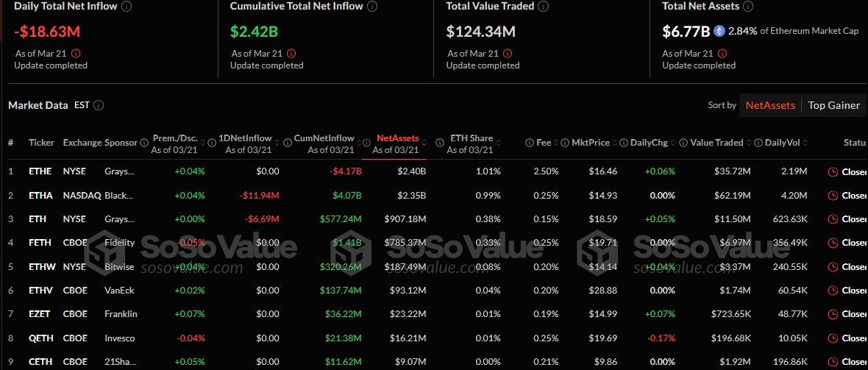Click info icon left of 1DNetInflow header
This screenshot has width=868, height=370.
211,143
